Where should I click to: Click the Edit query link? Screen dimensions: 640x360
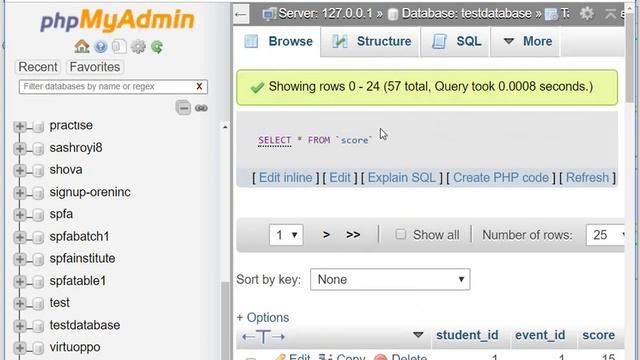pos(340,178)
